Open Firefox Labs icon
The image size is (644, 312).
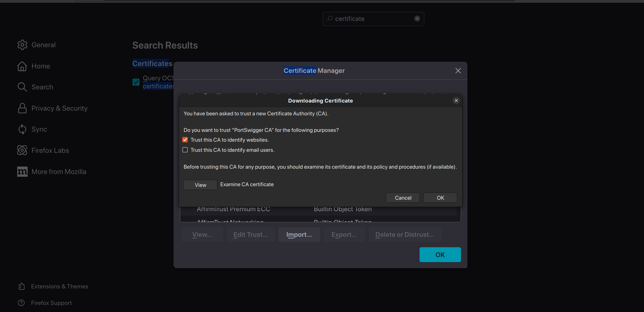pyautogui.click(x=22, y=150)
